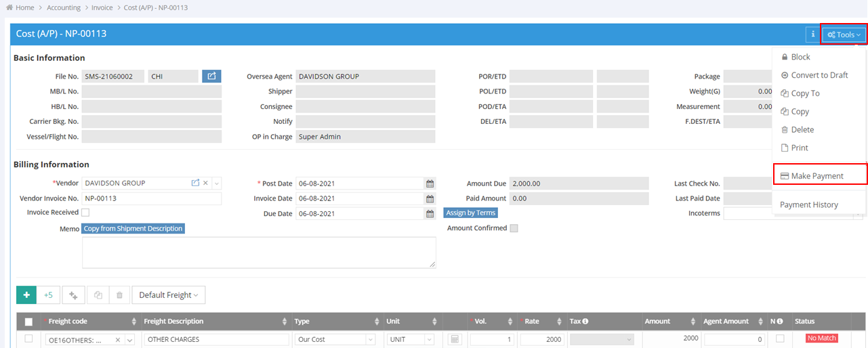Click the Assign by Terms button
868x348 pixels.
[471, 213]
